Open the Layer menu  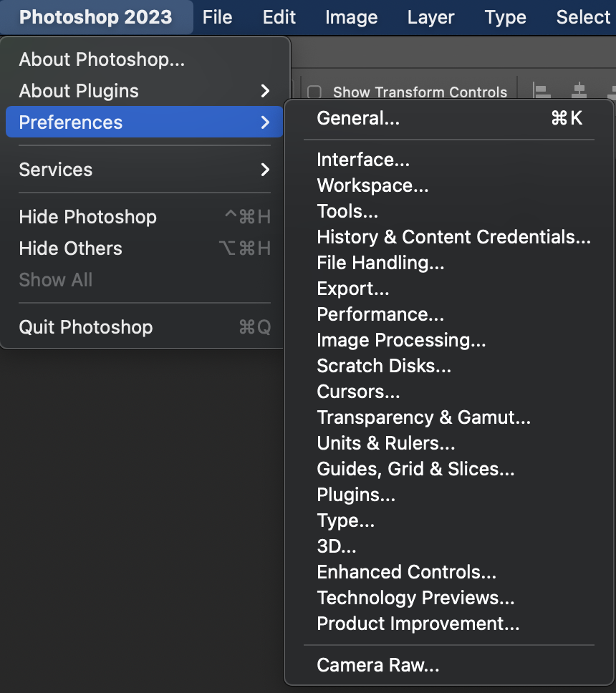click(430, 17)
